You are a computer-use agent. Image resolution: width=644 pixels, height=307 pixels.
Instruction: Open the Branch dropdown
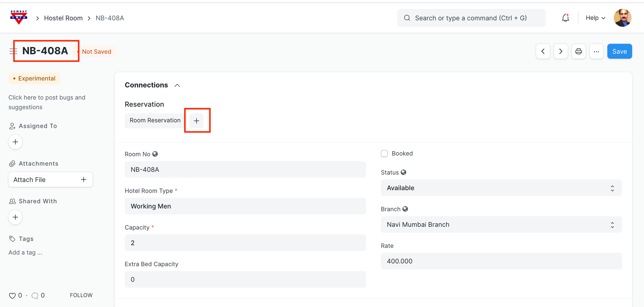click(x=501, y=224)
